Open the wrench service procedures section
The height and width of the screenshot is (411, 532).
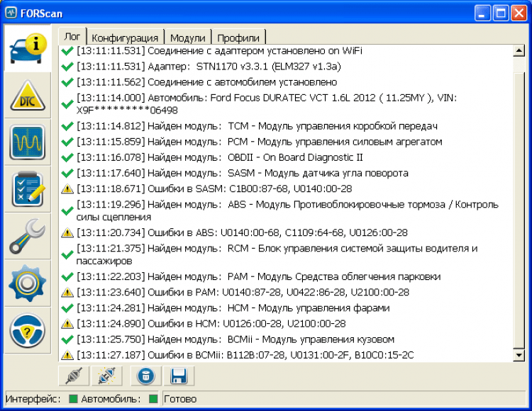(x=28, y=237)
